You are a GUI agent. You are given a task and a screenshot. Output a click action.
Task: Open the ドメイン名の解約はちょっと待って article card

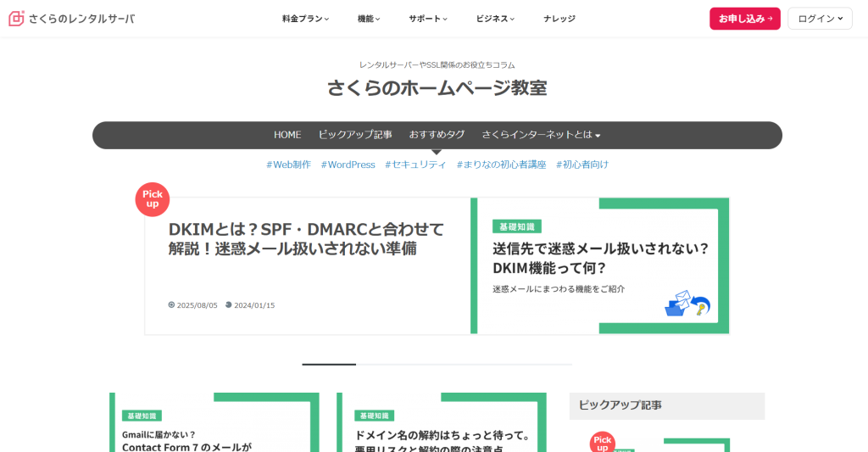pyautogui.click(x=441, y=422)
